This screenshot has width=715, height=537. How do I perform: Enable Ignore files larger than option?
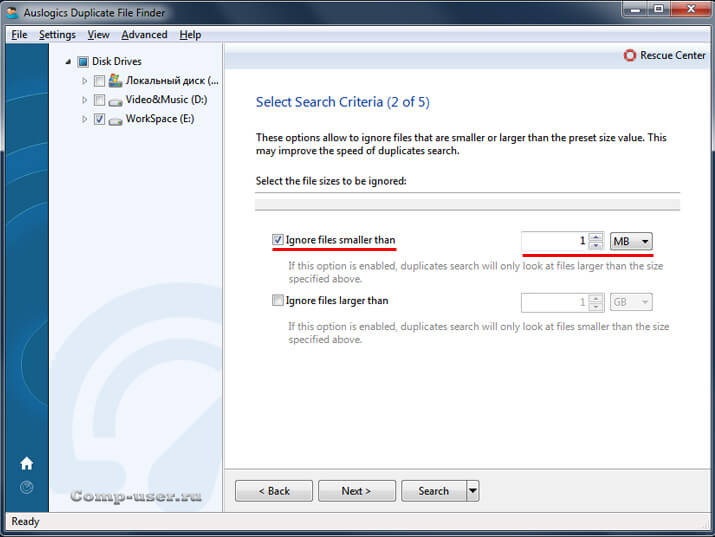(x=277, y=300)
